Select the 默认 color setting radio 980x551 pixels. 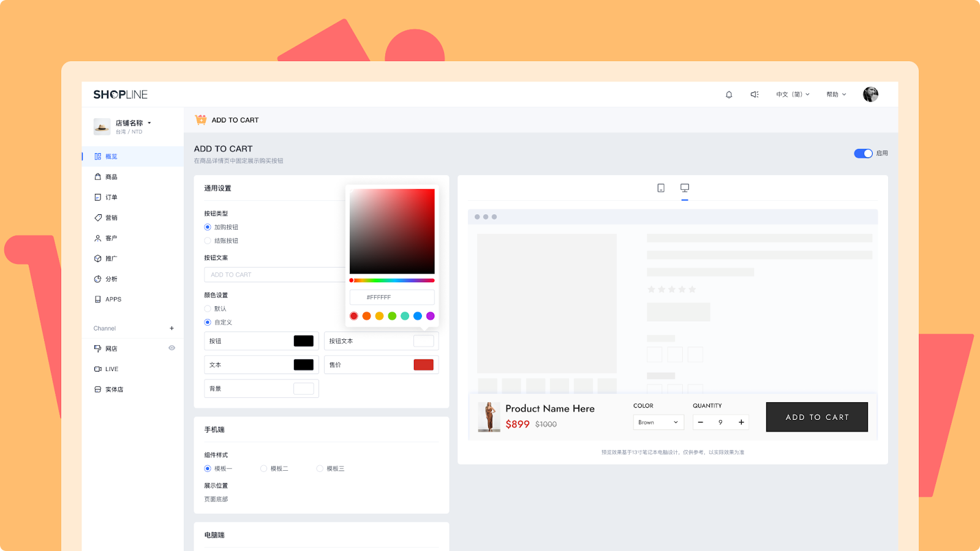(208, 309)
